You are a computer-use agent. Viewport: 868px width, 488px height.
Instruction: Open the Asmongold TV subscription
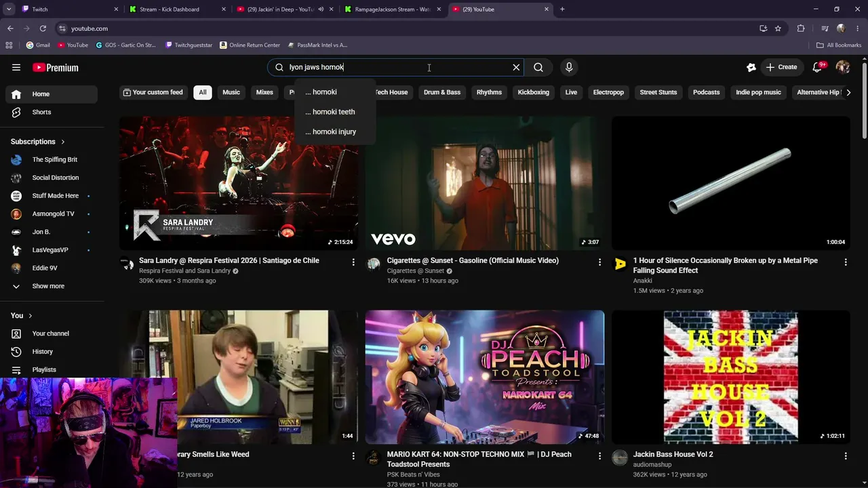coord(52,214)
